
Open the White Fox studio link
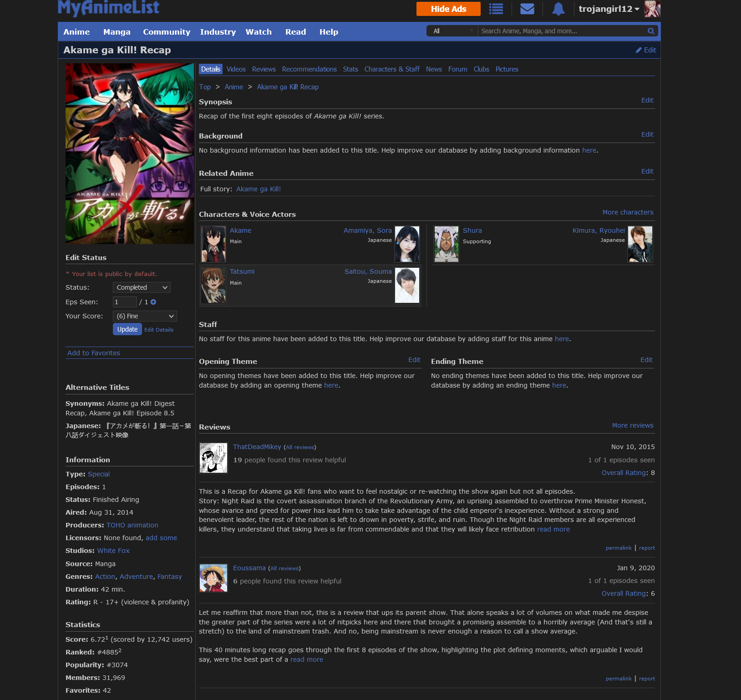(113, 551)
